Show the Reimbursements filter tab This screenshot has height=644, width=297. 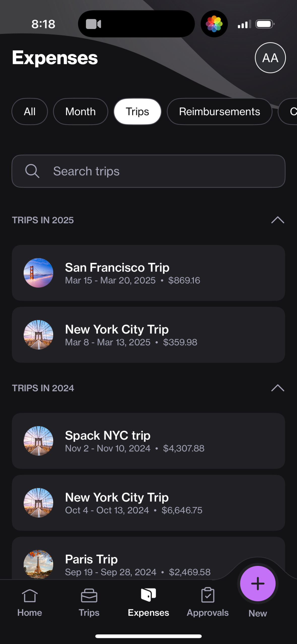tap(219, 112)
